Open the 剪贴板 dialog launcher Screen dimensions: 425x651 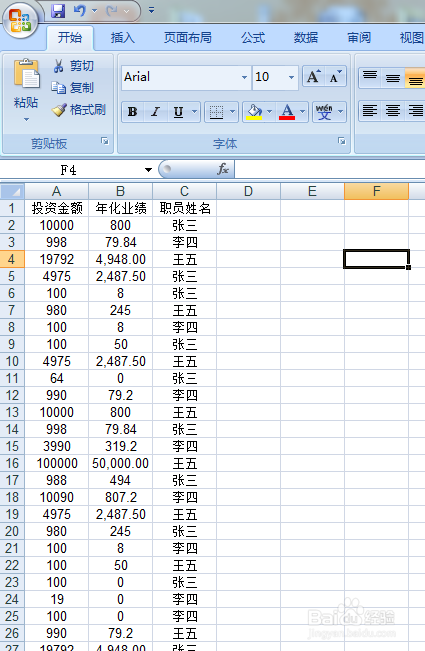pyautogui.click(x=105, y=141)
